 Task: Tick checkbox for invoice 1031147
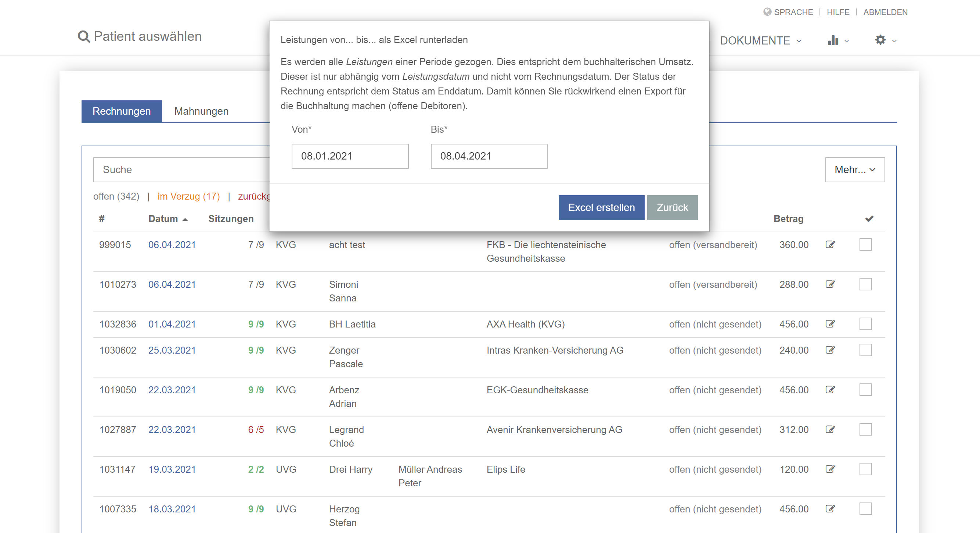click(x=865, y=469)
